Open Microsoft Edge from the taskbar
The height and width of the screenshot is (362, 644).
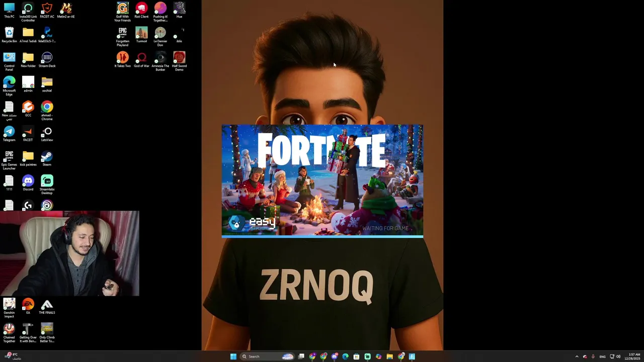click(x=345, y=356)
